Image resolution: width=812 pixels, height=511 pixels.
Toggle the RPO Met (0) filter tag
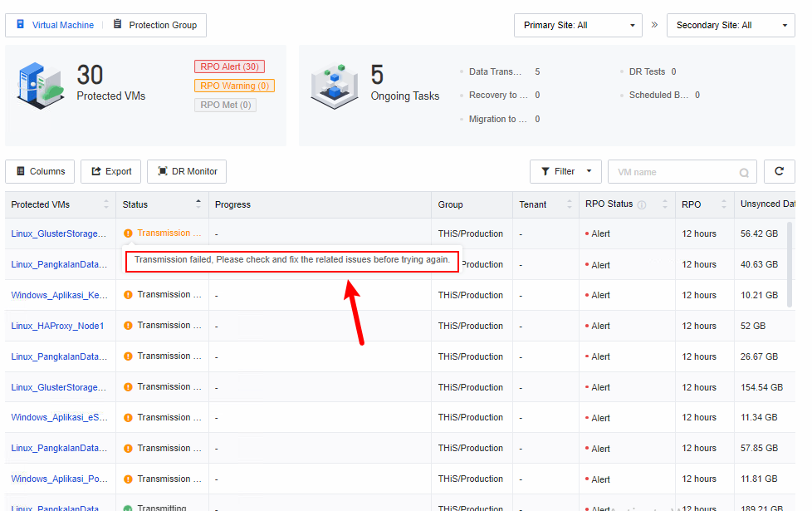click(x=225, y=105)
